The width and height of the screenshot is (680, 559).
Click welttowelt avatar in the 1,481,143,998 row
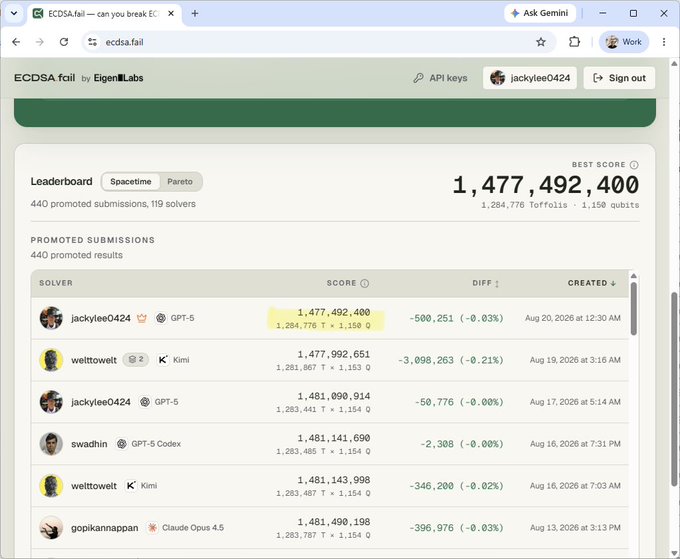[51, 486]
